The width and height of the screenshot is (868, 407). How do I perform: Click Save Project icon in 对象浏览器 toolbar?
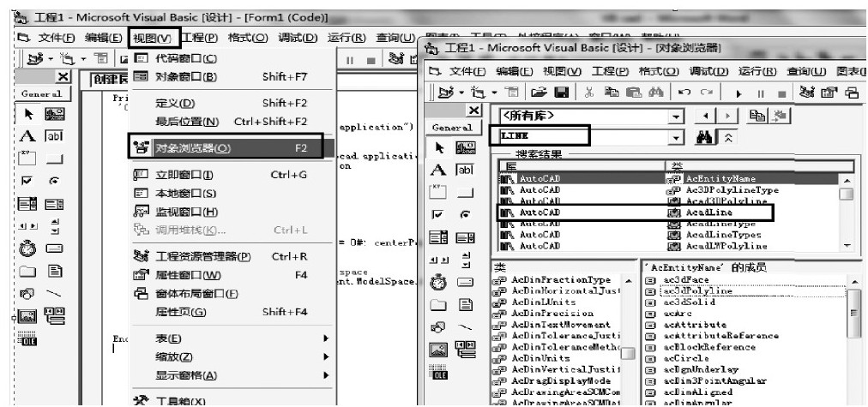[561, 93]
